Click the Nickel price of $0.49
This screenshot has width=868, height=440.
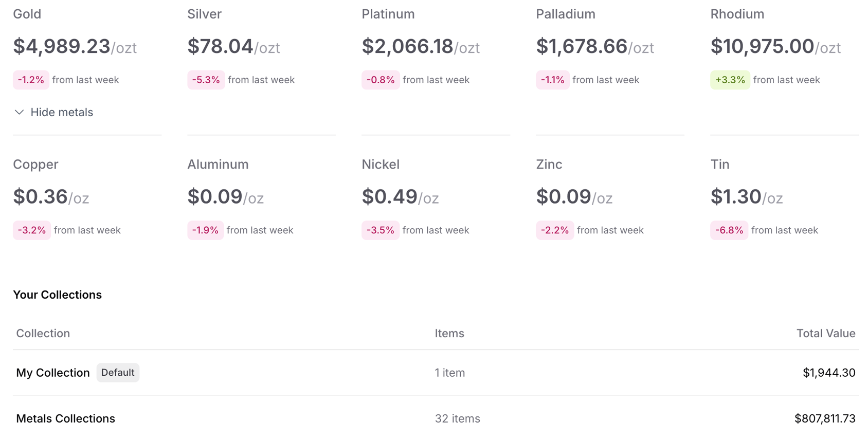click(x=389, y=196)
